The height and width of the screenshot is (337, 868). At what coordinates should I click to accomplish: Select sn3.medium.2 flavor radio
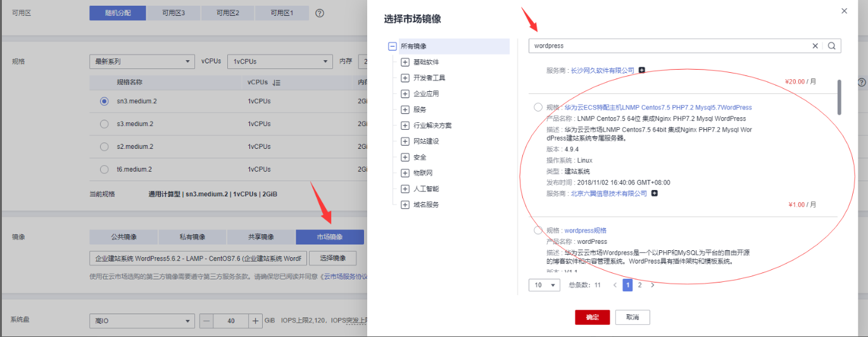(x=104, y=101)
